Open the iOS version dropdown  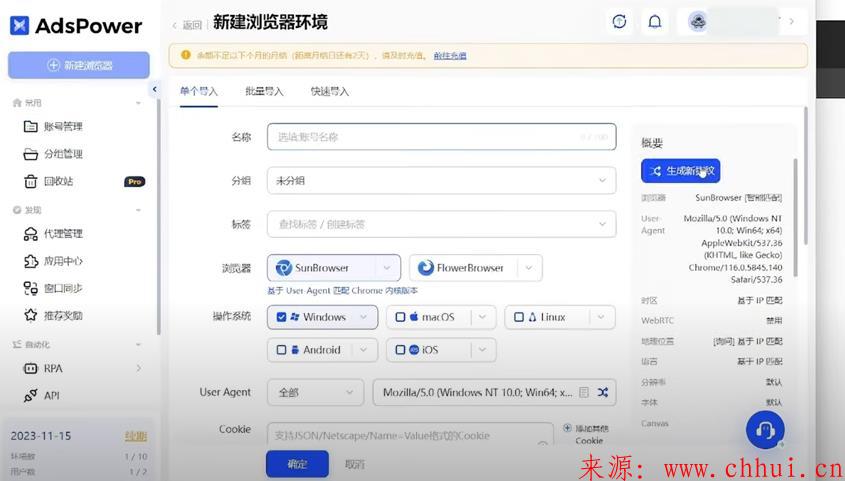click(482, 350)
